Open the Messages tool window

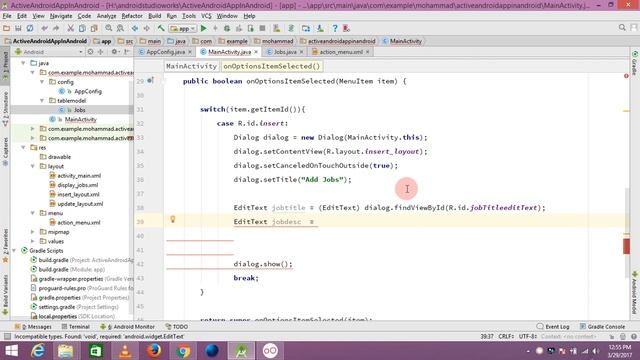(33, 327)
